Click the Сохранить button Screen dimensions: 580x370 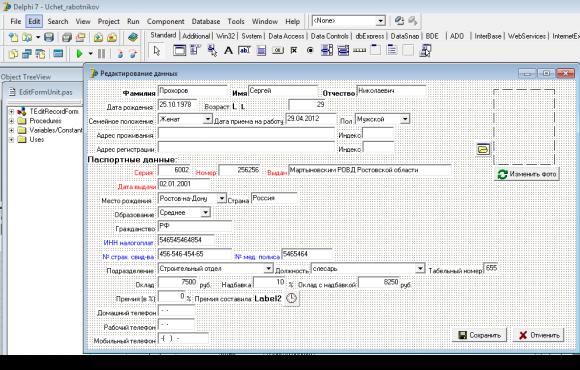coord(479,335)
